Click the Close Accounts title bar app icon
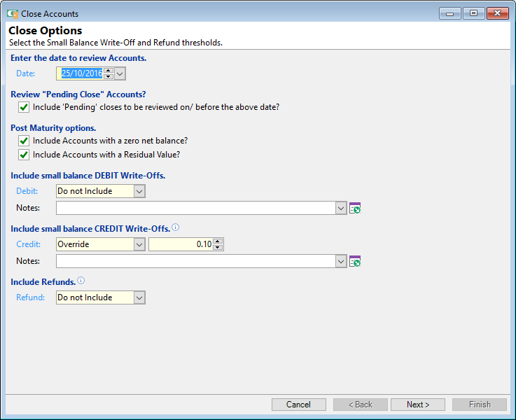The width and height of the screenshot is (516, 420). 13,13
